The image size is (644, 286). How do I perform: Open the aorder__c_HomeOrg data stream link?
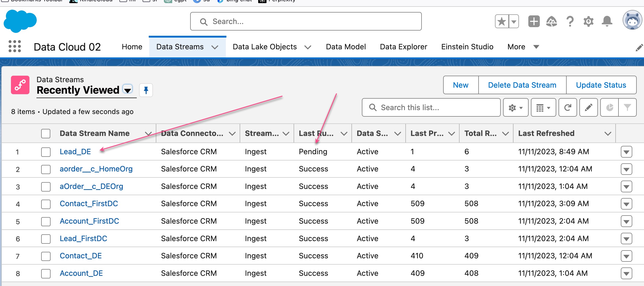point(96,169)
